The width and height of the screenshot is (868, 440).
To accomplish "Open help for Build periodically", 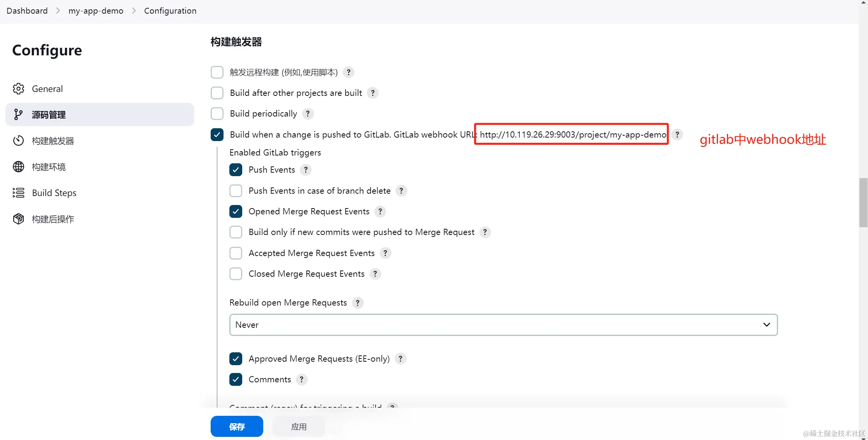I will coord(308,113).
